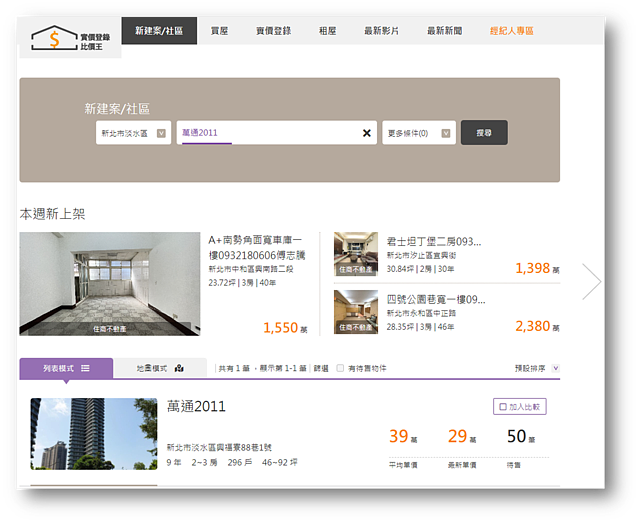Viewport: 639px width, 523px height.
Task: Open the 萬通2011 building thumbnail photo
Action: click(94, 434)
